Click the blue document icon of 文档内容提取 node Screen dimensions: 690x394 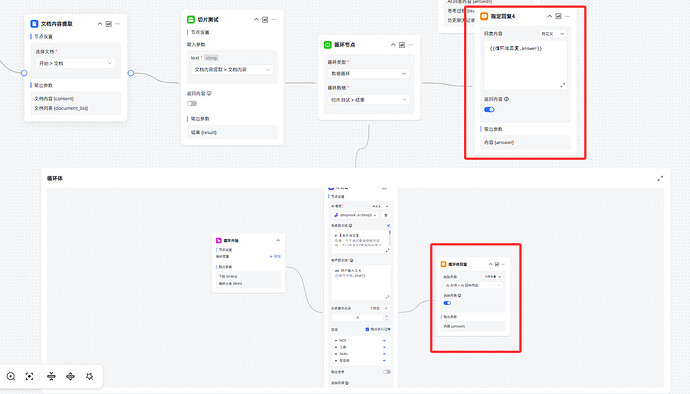[x=34, y=24]
